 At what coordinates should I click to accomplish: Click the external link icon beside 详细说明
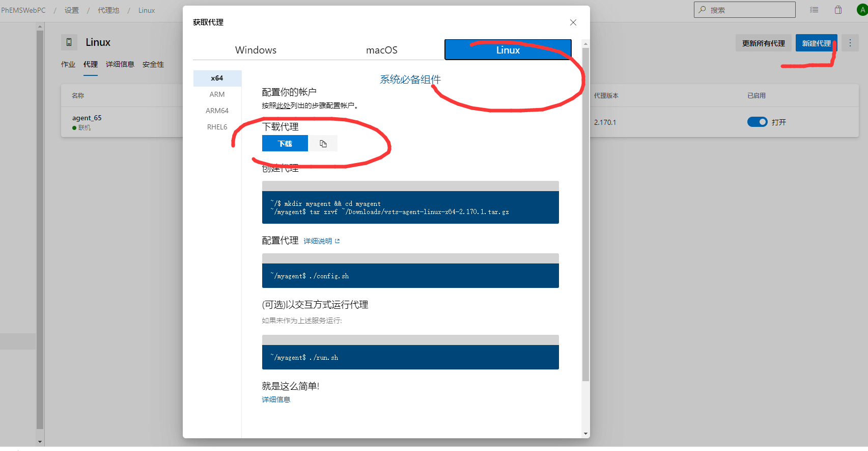pos(338,241)
